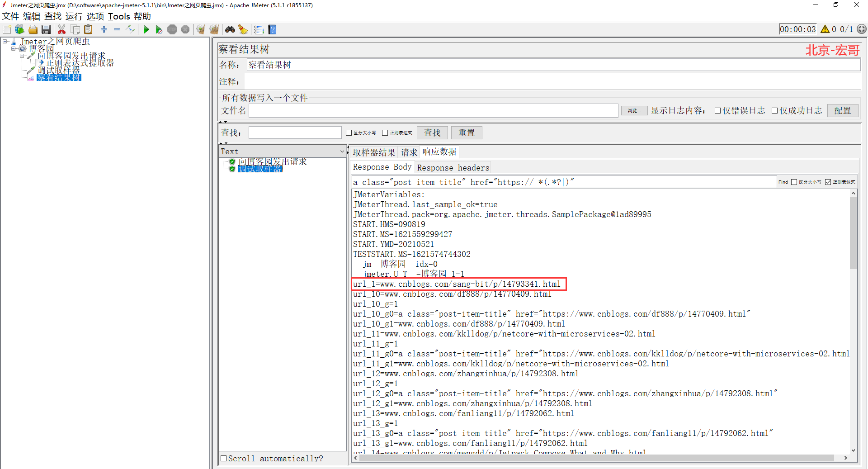The image size is (868, 469).
Task: Enable Scroll automatically checkbox
Action: 223,458
